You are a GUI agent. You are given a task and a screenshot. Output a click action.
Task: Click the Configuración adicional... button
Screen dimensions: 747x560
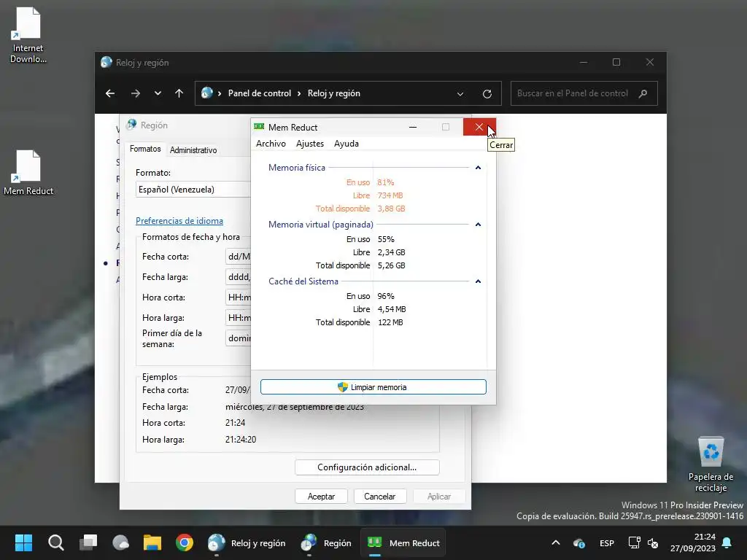[367, 467]
